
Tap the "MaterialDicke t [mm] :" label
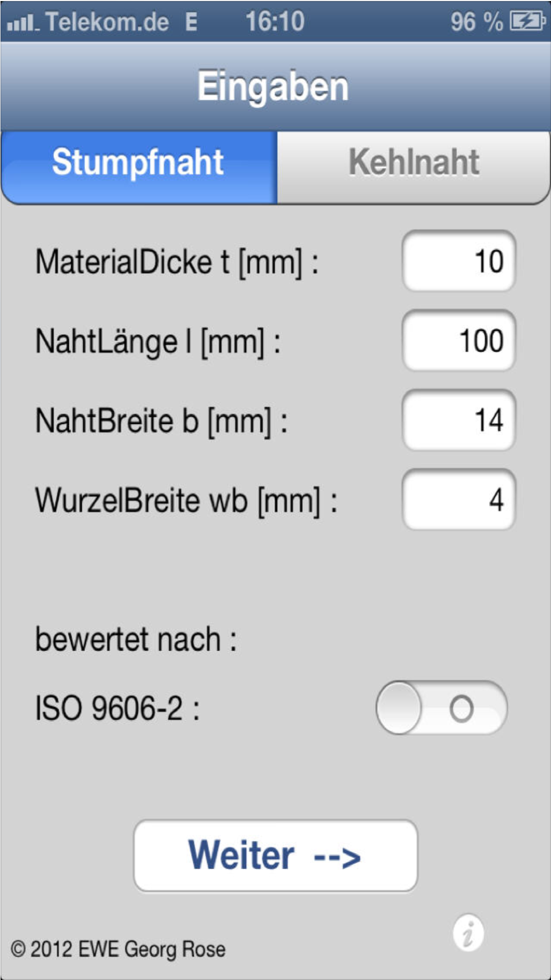pos(177,262)
